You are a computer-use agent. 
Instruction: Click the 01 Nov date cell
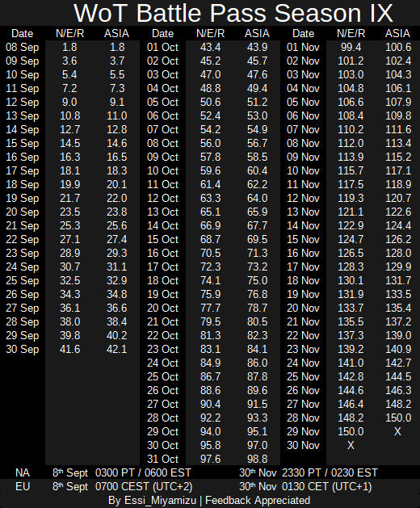[303, 48]
